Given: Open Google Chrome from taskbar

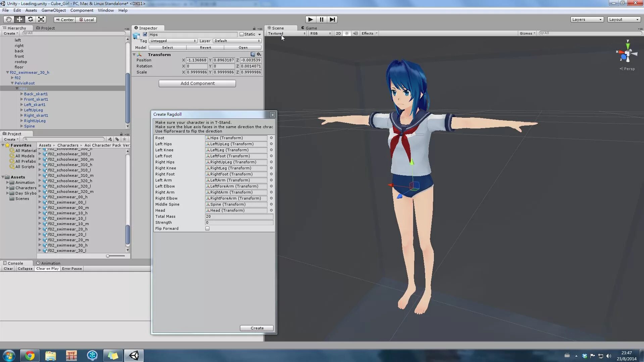Looking at the screenshot, I should coord(30,356).
